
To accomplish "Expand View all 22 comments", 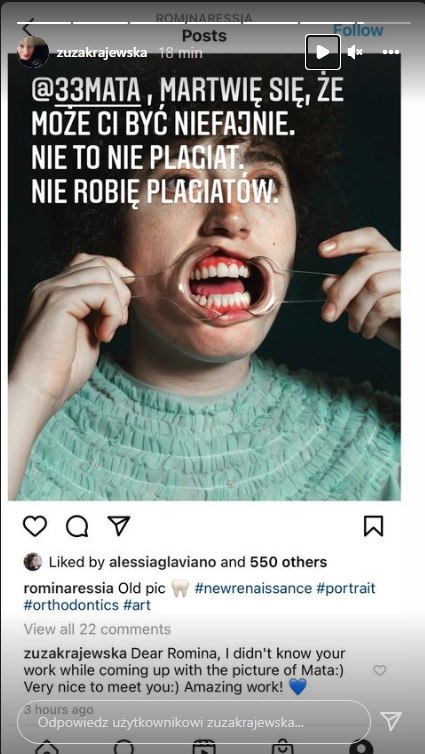I will 97,629.
